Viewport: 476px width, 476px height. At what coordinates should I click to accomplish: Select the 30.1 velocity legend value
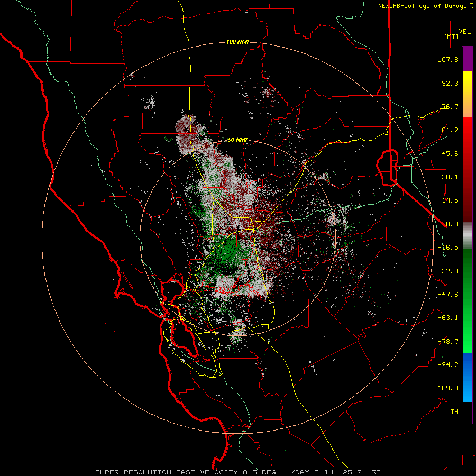click(x=450, y=177)
